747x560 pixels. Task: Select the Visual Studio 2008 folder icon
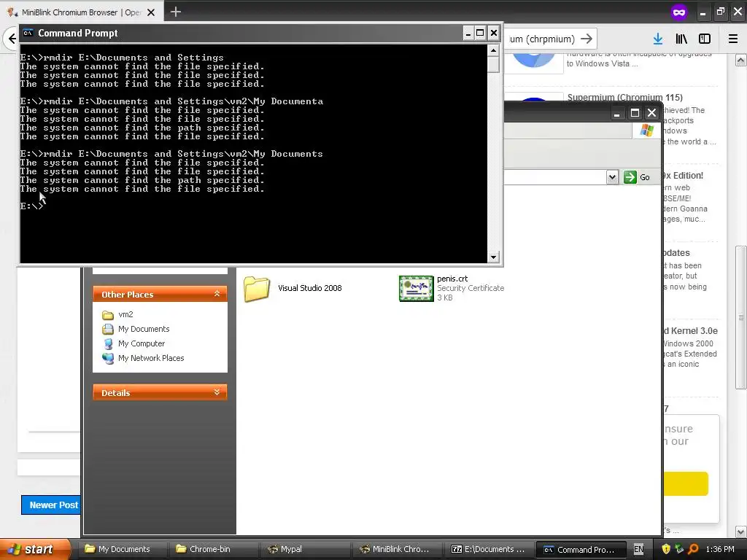[257, 289]
